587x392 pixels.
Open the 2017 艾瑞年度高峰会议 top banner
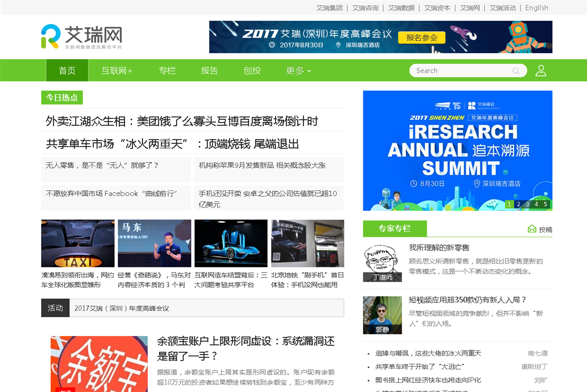click(381, 37)
